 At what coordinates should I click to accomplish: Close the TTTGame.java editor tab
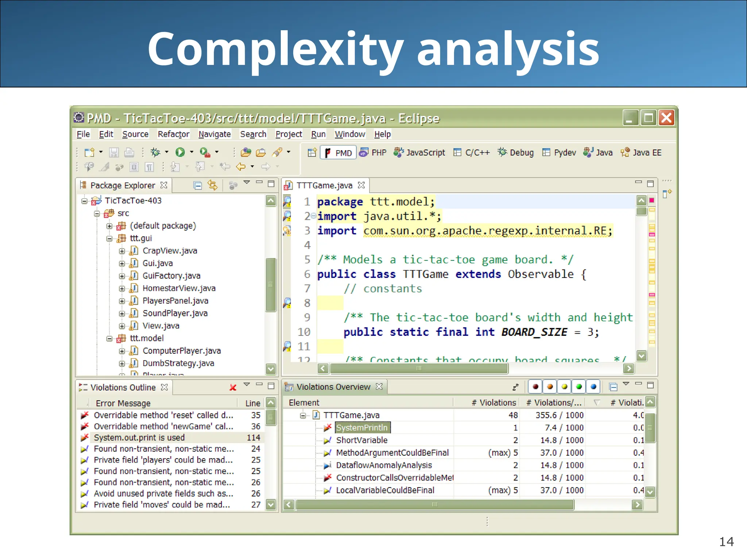(x=361, y=185)
